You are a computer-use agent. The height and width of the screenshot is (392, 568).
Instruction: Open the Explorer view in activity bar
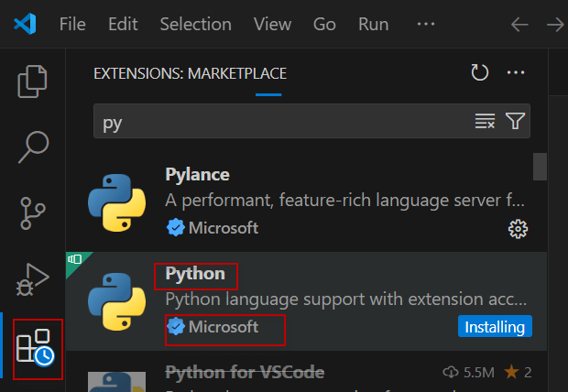coord(33,82)
